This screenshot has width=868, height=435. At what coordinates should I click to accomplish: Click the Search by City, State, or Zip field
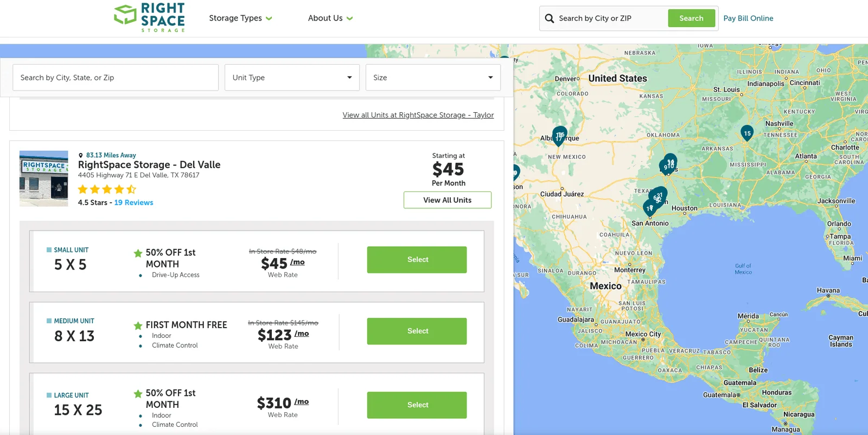pos(116,78)
